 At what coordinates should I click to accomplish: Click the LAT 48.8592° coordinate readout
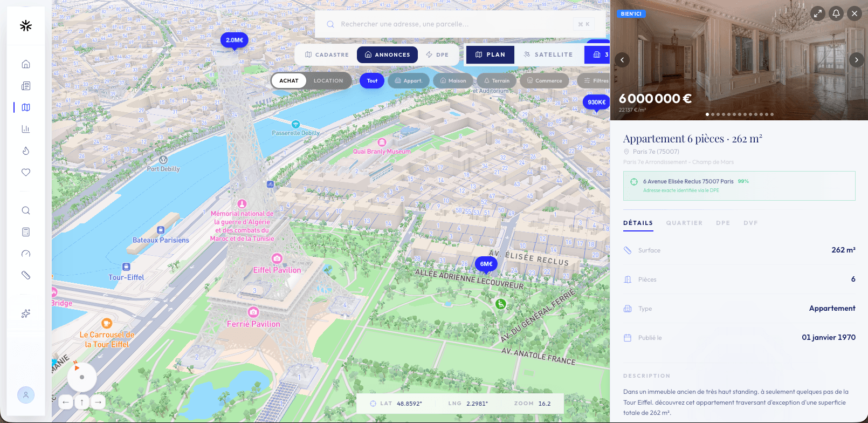[x=396, y=404]
